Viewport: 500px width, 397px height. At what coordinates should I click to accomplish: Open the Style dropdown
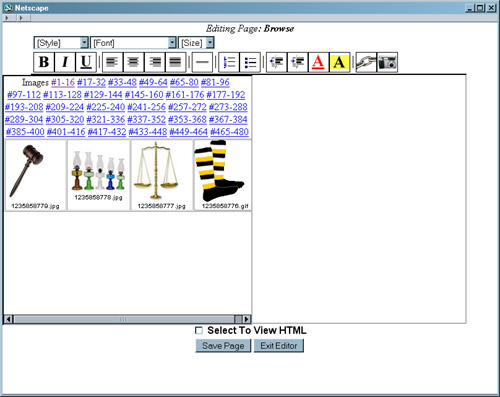point(61,43)
